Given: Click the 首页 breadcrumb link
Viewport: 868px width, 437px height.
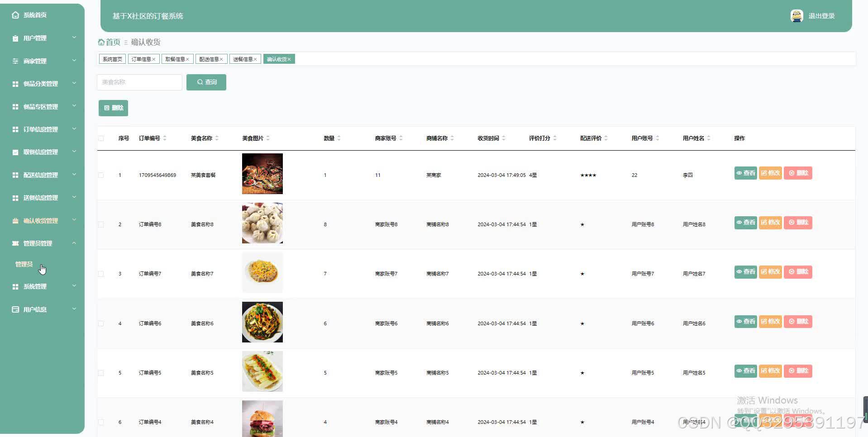Looking at the screenshot, I should point(113,42).
